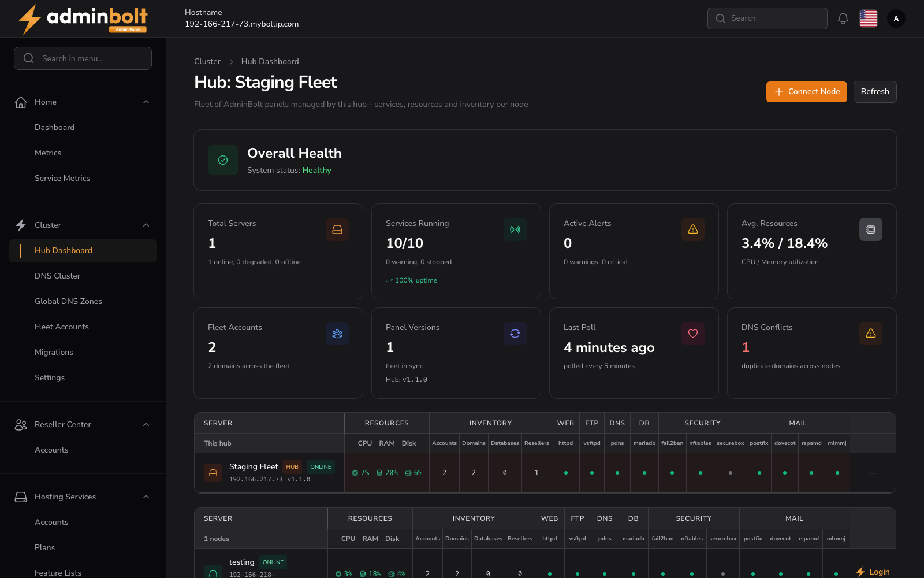Click the Staging Fleet RAM 20% indicator
The image size is (924, 578).
tap(387, 473)
